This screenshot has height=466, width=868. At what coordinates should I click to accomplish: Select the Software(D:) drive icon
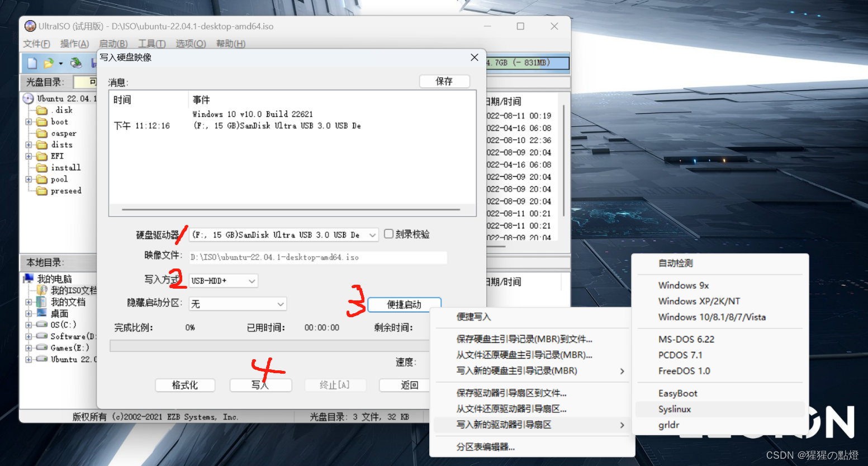pos(42,336)
